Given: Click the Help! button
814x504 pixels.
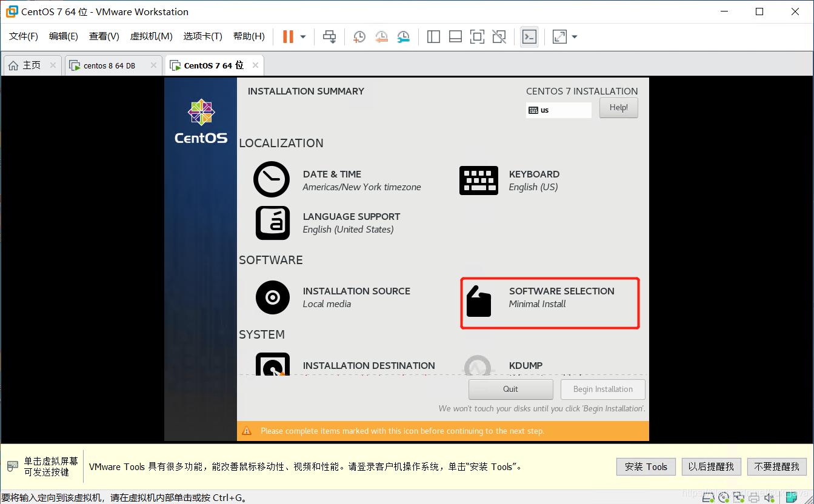Looking at the screenshot, I should (619, 108).
